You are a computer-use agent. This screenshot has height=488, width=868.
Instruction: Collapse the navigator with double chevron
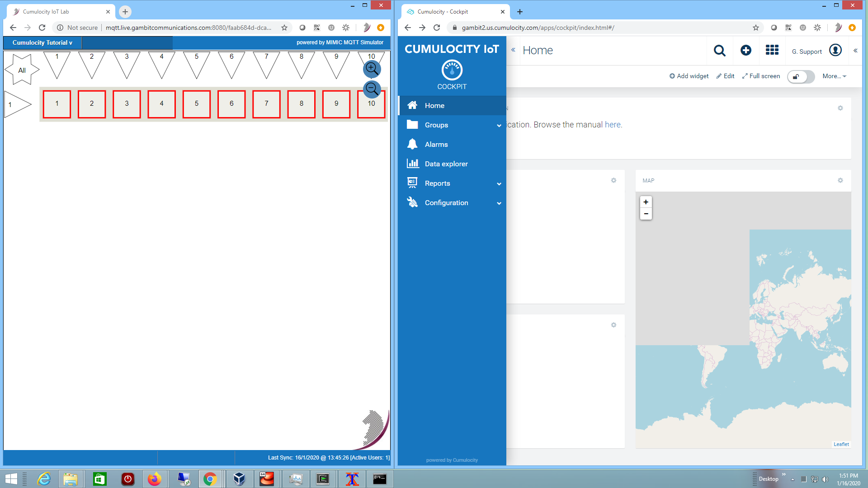pos(513,50)
